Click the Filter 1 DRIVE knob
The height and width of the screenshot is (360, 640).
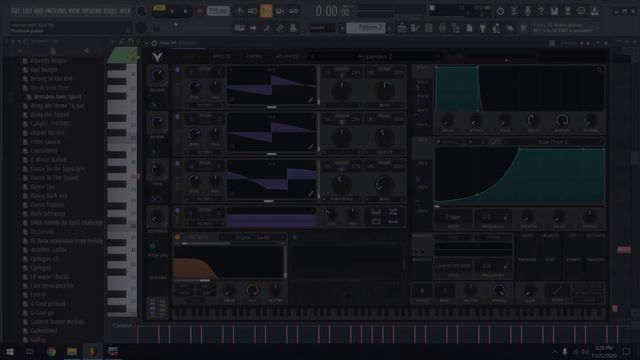tap(229, 291)
